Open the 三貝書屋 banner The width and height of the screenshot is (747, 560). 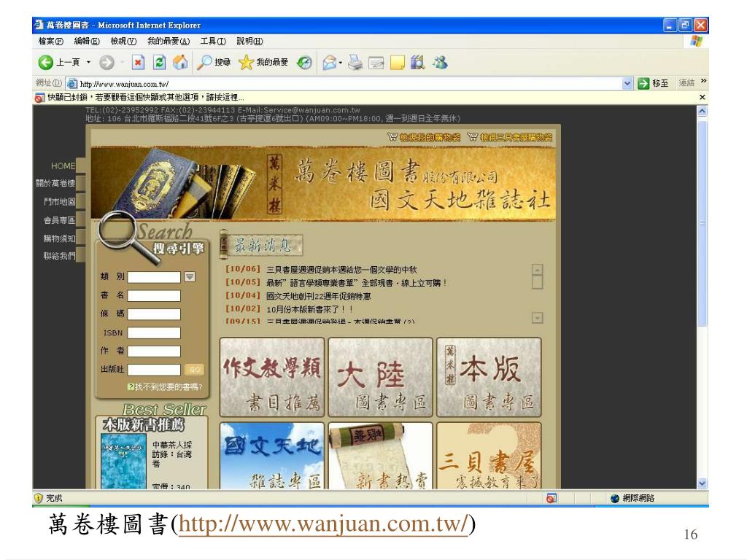[489, 455]
